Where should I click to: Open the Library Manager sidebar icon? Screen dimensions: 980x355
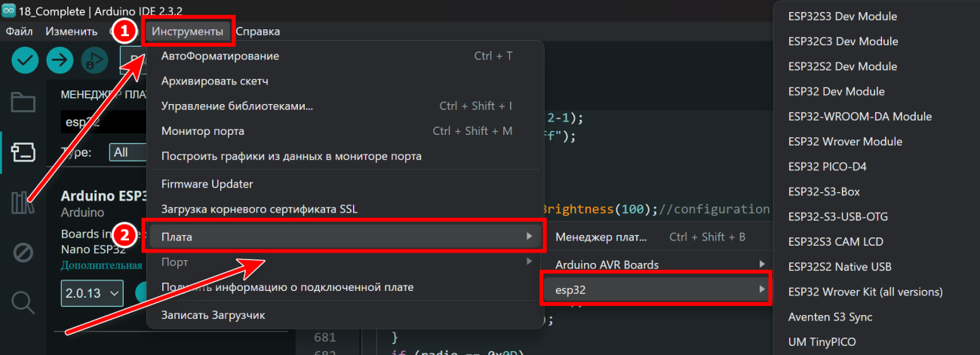(23, 203)
